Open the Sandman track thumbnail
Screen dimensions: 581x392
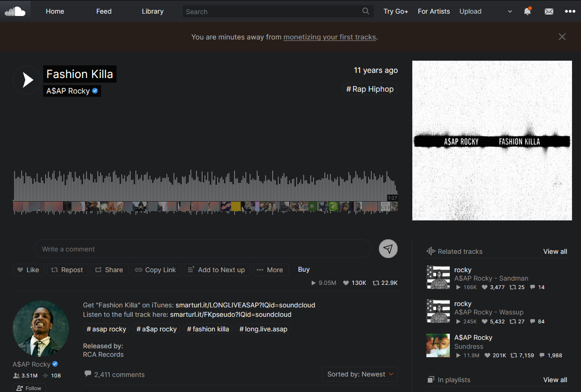[x=438, y=277]
